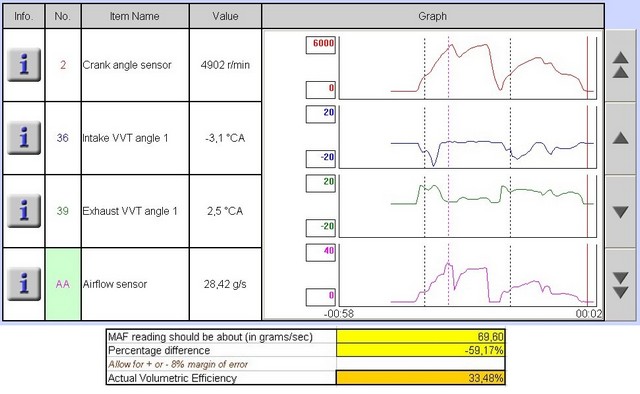Open info for Airflow sensor row

[24, 284]
